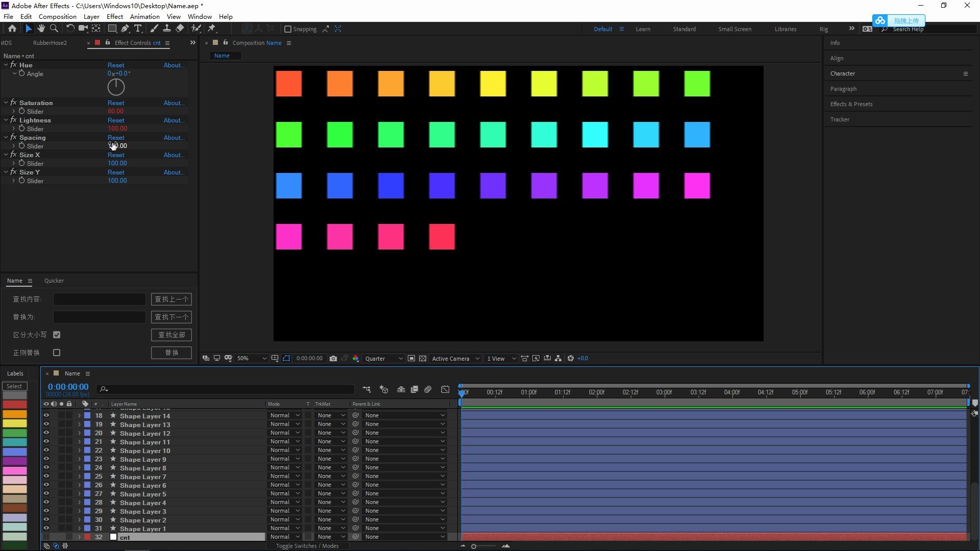The image size is (980, 551).
Task: Open the Effect menu in menu bar
Action: pos(114,16)
